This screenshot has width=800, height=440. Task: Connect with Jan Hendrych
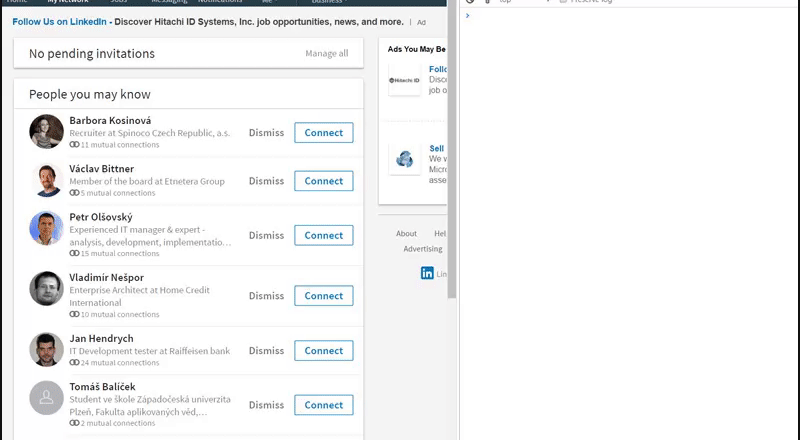(x=323, y=351)
